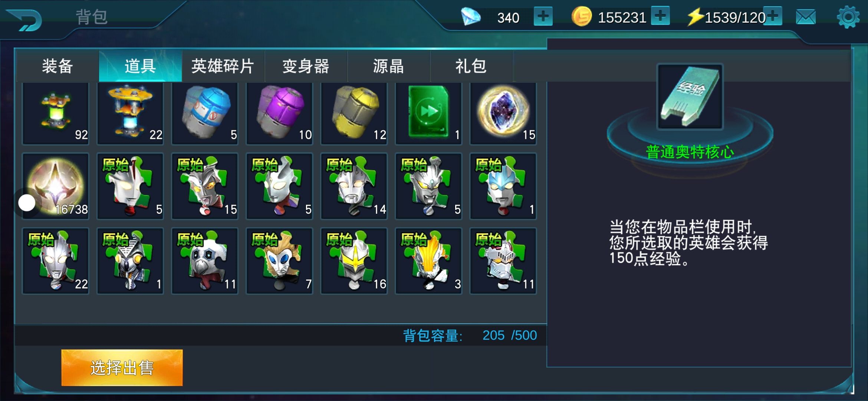Select the green lantern item with 92
The image size is (868, 401).
(x=56, y=113)
